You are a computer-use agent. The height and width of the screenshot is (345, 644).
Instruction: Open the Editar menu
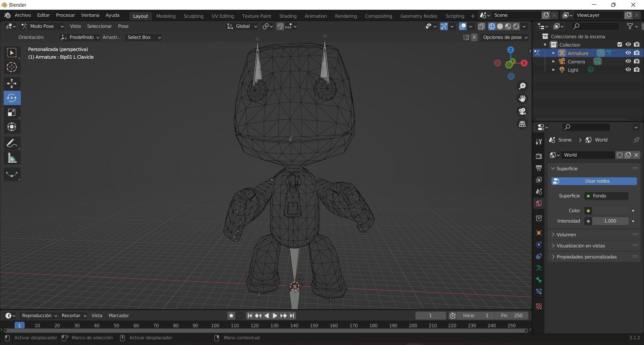(x=43, y=15)
